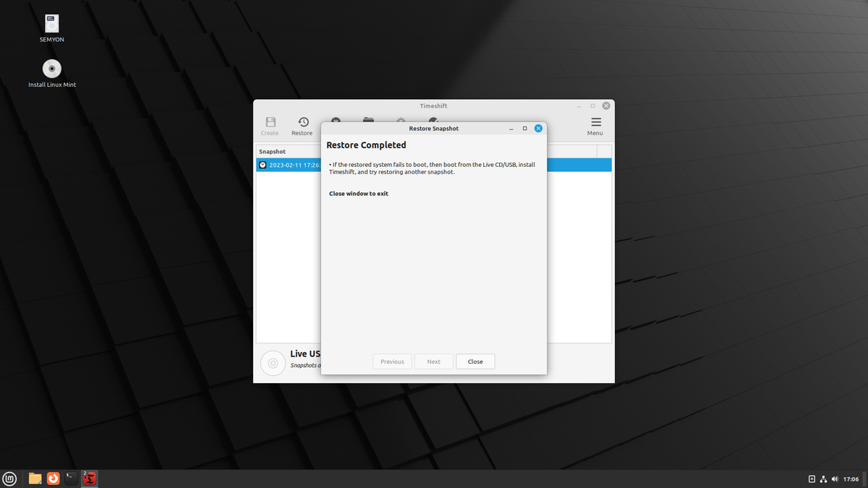Open the Terminal from the panel
This screenshot has height=488, width=868.
[x=71, y=479]
